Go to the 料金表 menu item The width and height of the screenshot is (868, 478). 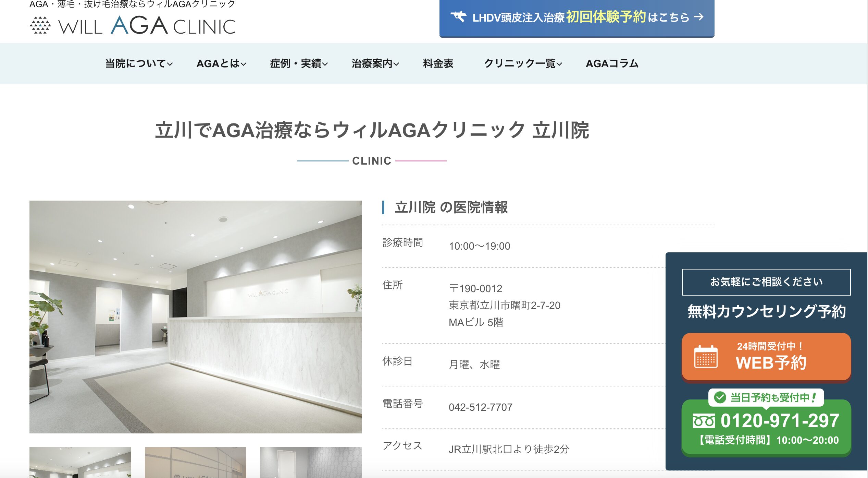point(438,63)
